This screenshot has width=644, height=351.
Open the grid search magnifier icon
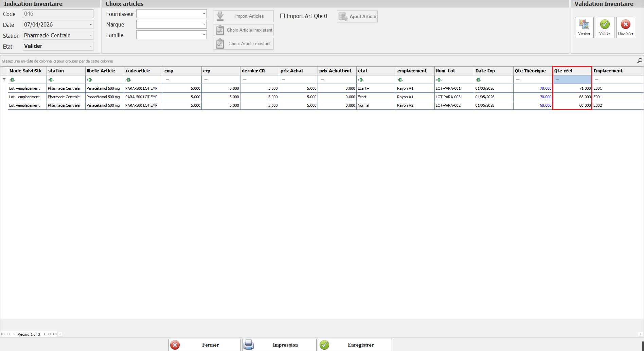[640, 61]
